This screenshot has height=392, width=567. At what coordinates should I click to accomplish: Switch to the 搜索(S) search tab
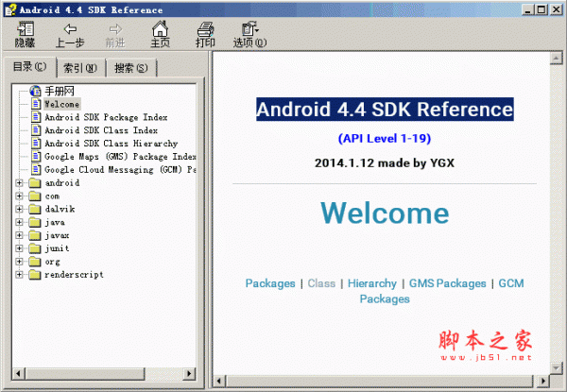(x=131, y=68)
